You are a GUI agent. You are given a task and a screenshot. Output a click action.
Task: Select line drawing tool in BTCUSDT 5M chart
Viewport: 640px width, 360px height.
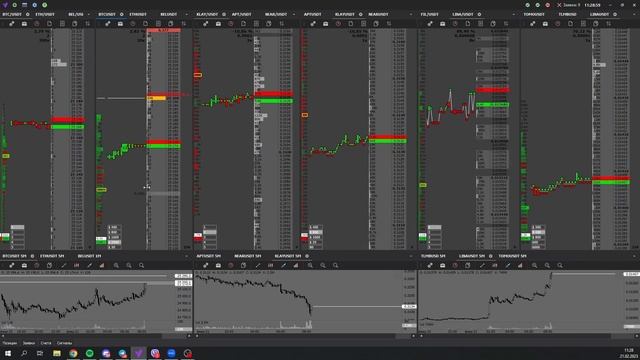point(64,266)
